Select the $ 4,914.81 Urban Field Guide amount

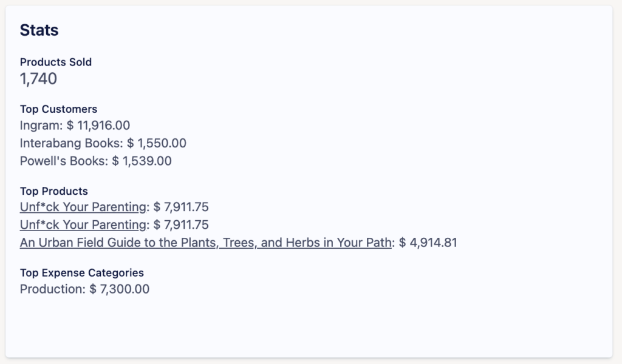point(428,243)
